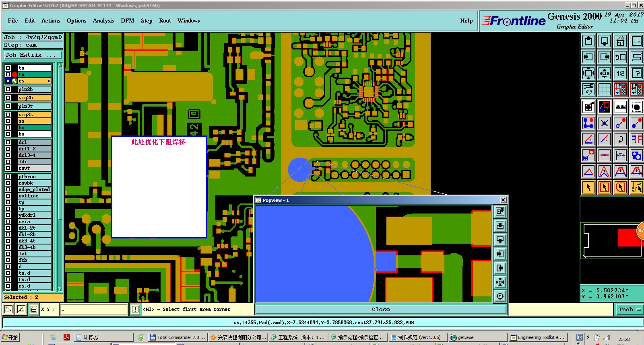This screenshot has width=644, height=345.
Task: Click the exclamation mark icon beside coordinate field
Action: pos(135,309)
